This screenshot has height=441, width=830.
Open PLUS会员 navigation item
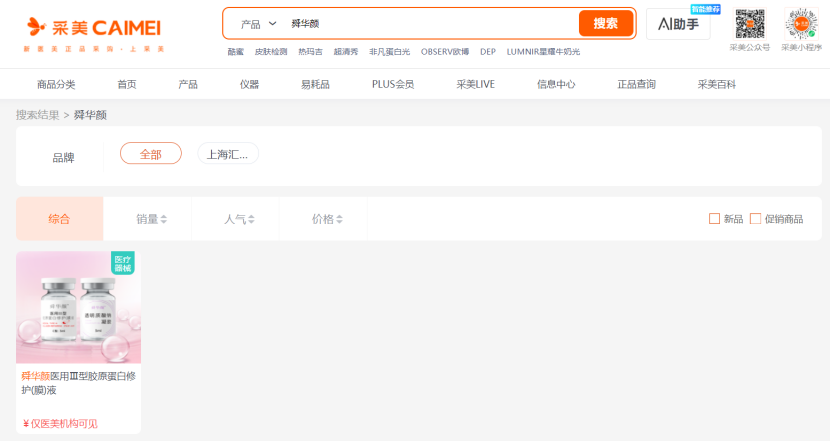393,84
